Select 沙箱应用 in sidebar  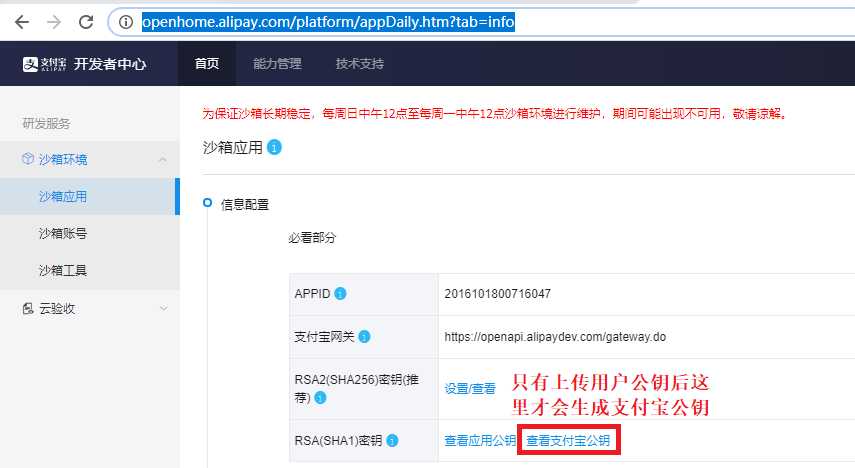tap(89, 196)
